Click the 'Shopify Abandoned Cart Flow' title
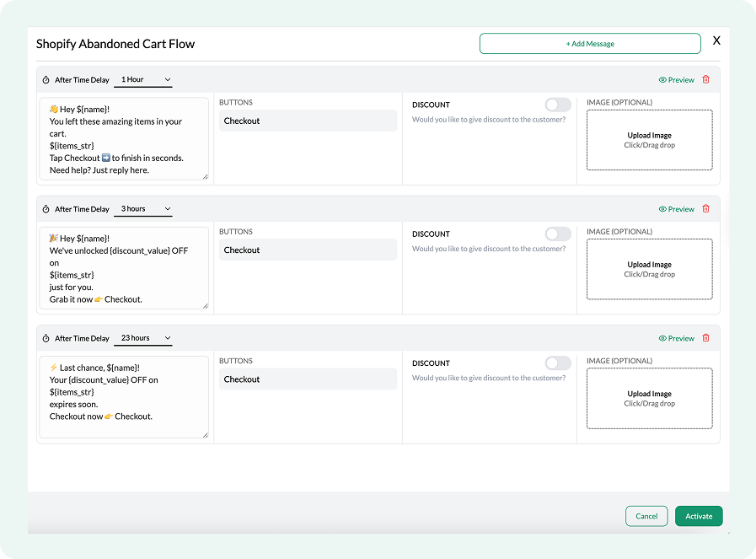Screen dimensions: 756x559 click(x=115, y=44)
